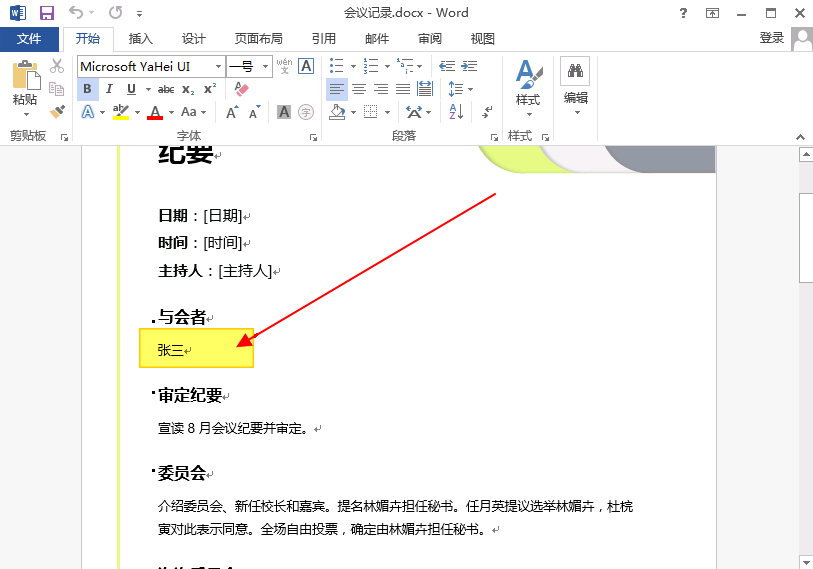The width and height of the screenshot is (813, 569).
Task: Open Word Help question mark
Action: [683, 13]
